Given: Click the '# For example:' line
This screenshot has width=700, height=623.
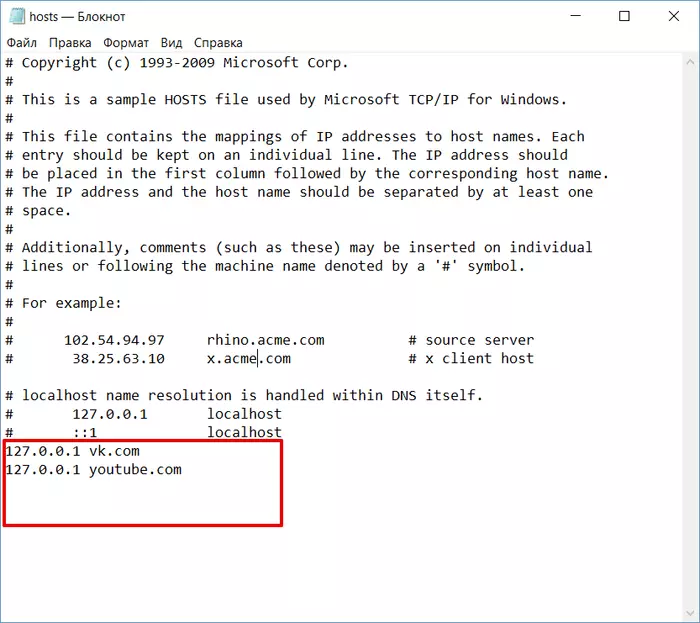Looking at the screenshot, I should (63, 303).
